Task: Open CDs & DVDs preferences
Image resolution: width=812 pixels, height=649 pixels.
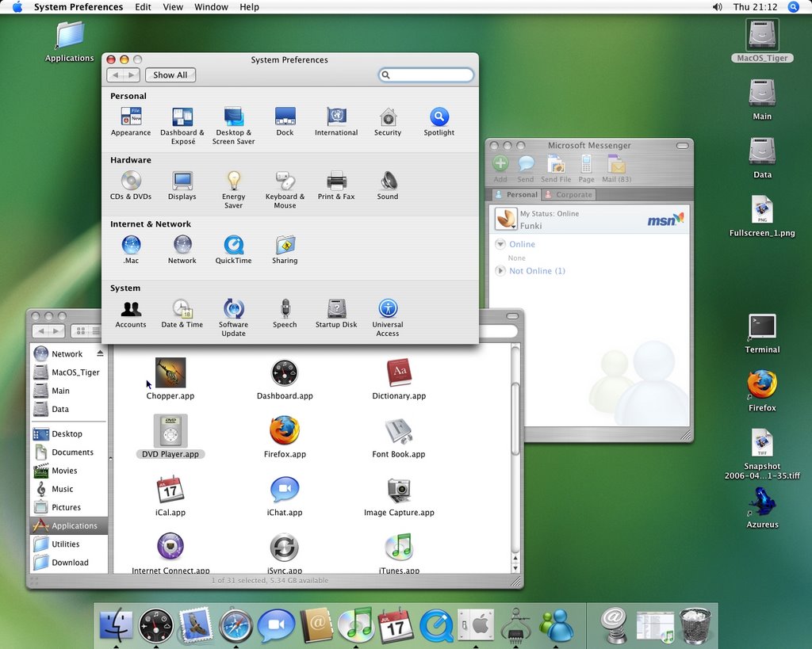Action: coord(131,185)
